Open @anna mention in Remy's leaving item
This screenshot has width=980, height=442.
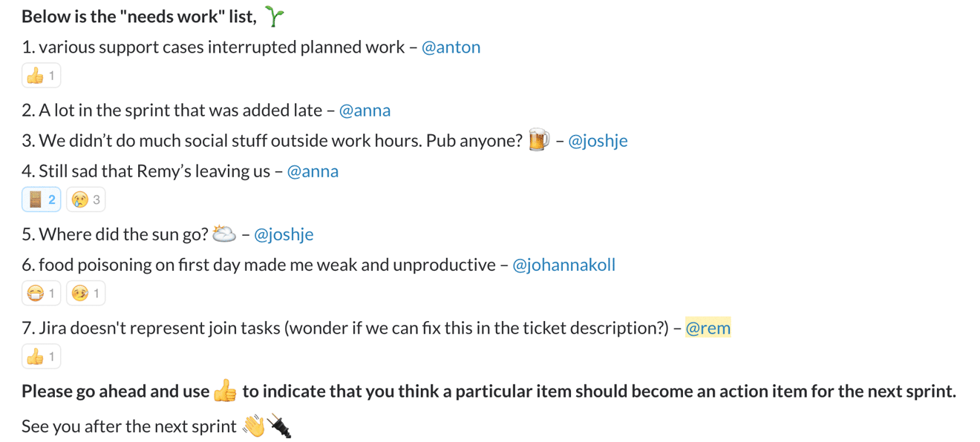coord(313,171)
